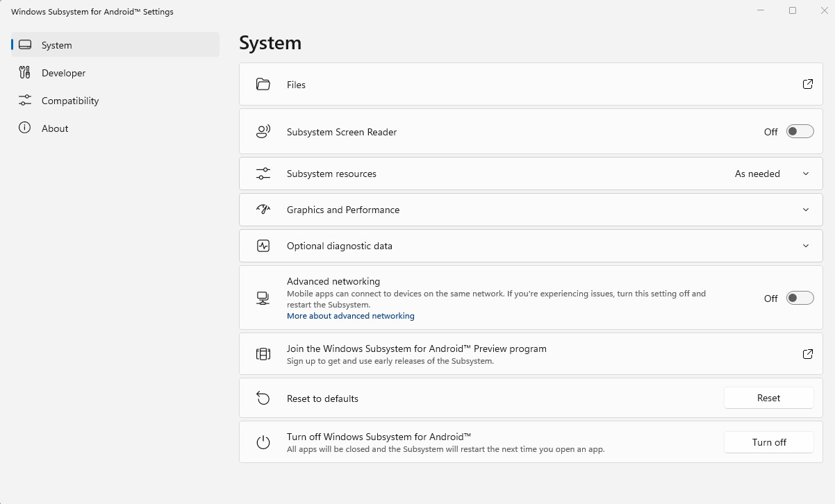Image resolution: width=835 pixels, height=504 pixels.
Task: Click the 'Advanced networking' heading text
Action: pyautogui.click(x=333, y=281)
